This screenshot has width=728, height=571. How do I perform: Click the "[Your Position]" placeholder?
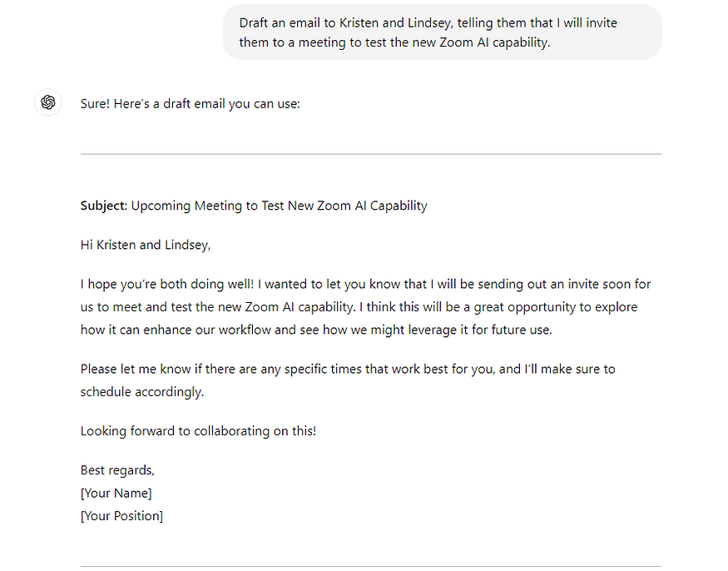[x=121, y=516]
